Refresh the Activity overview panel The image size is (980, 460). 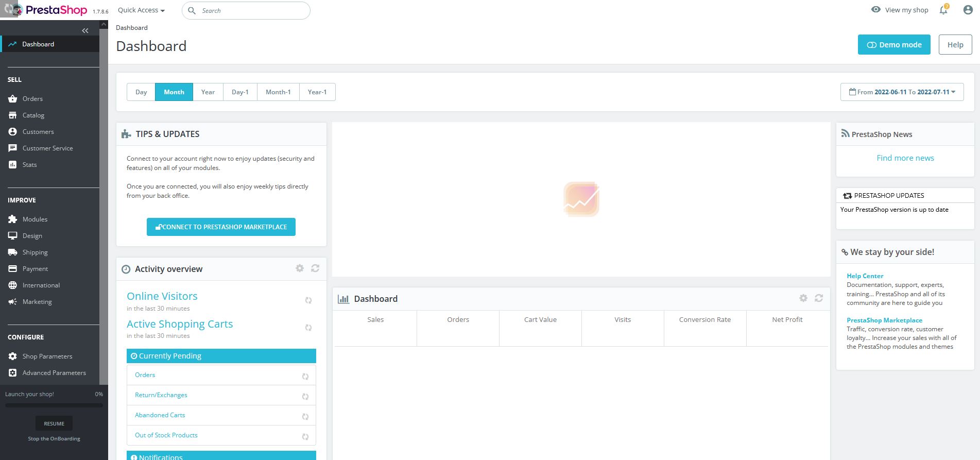tap(315, 268)
